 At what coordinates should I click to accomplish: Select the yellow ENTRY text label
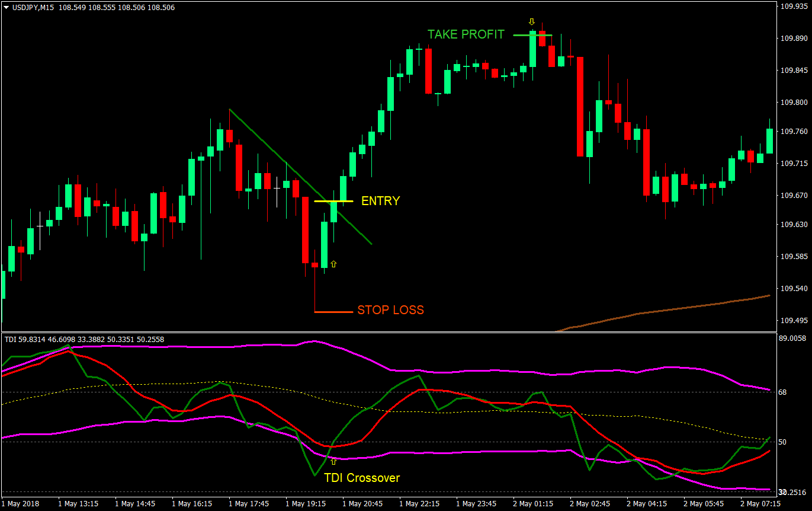(380, 201)
